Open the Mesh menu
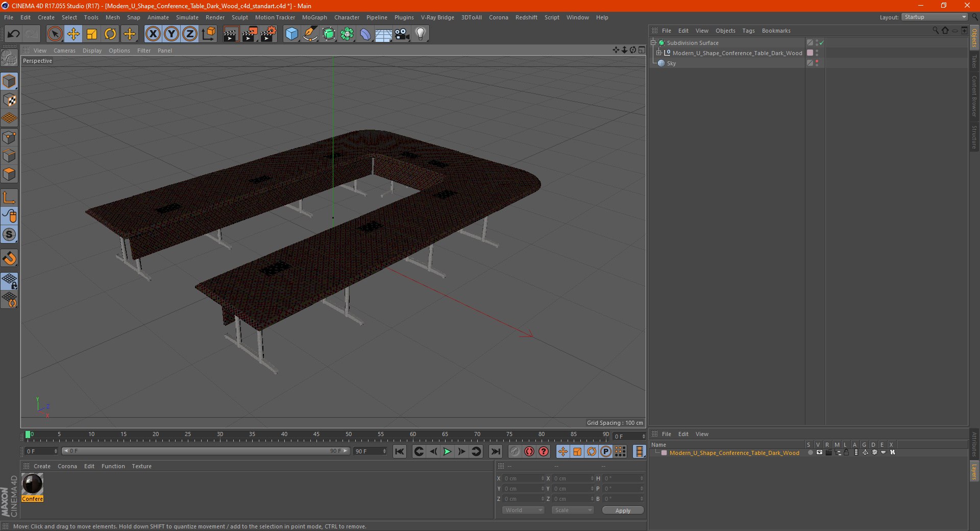The width and height of the screenshot is (980, 531). 112,17
